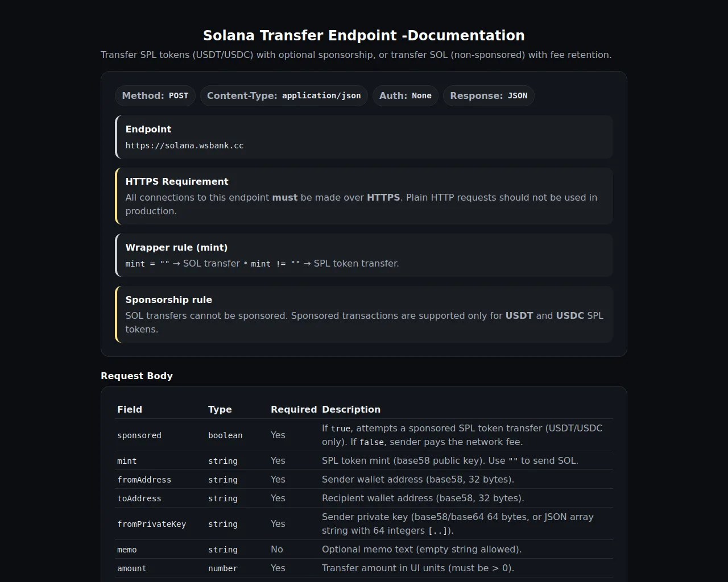728x582 pixels.
Task: Click the fromAddress field name
Action: (144, 480)
